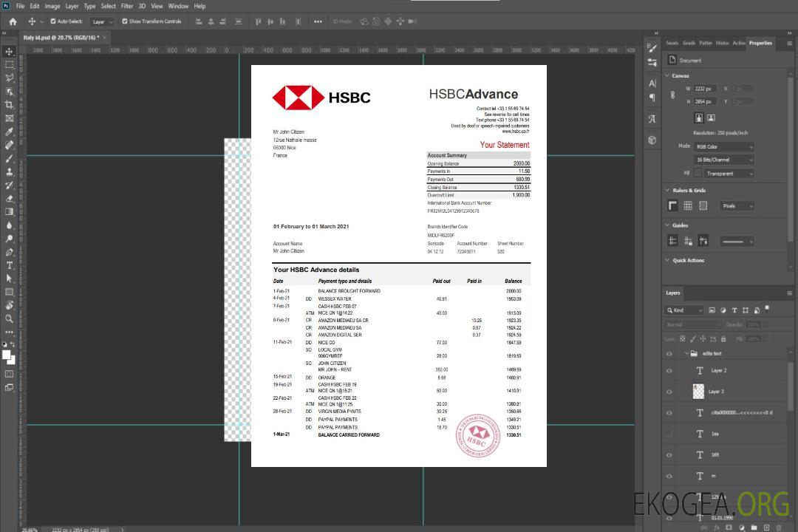Image resolution: width=798 pixels, height=532 pixels.
Task: Select the Path Selection tool
Action: click(x=9, y=279)
